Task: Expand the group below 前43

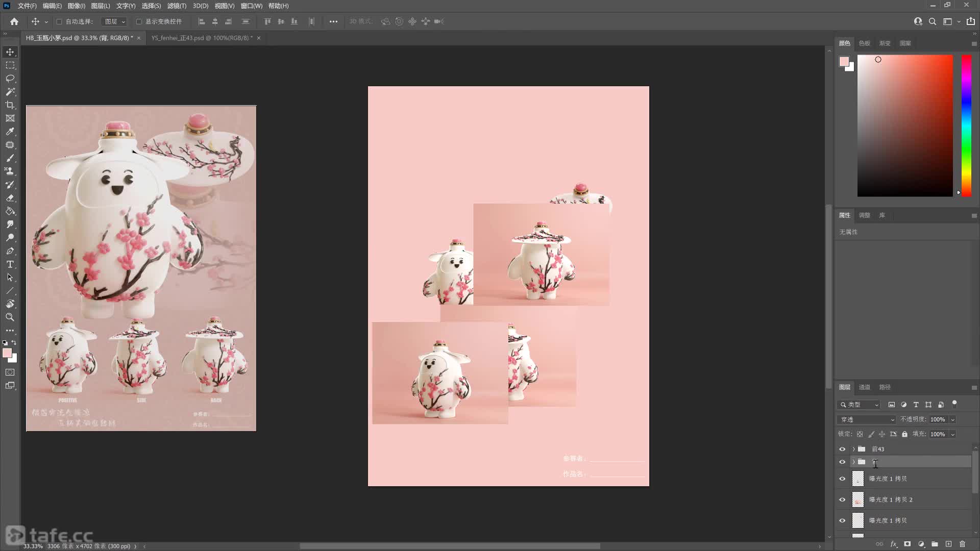Action: click(853, 462)
